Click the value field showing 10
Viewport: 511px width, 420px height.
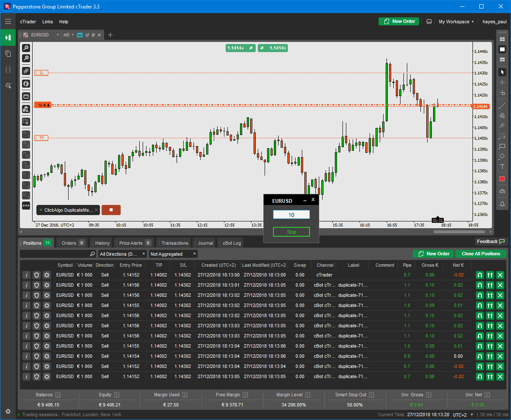(291, 215)
